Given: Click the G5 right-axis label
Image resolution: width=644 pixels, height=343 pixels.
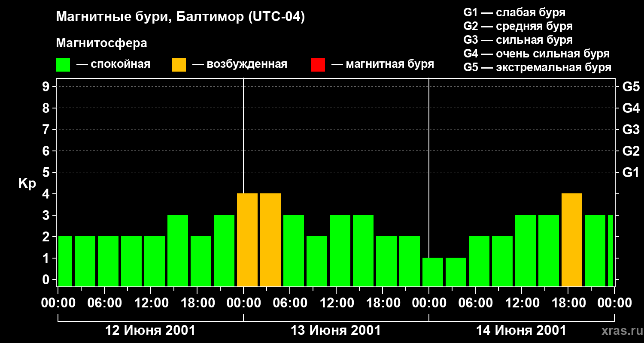Looking at the screenshot, I should click(x=631, y=87).
